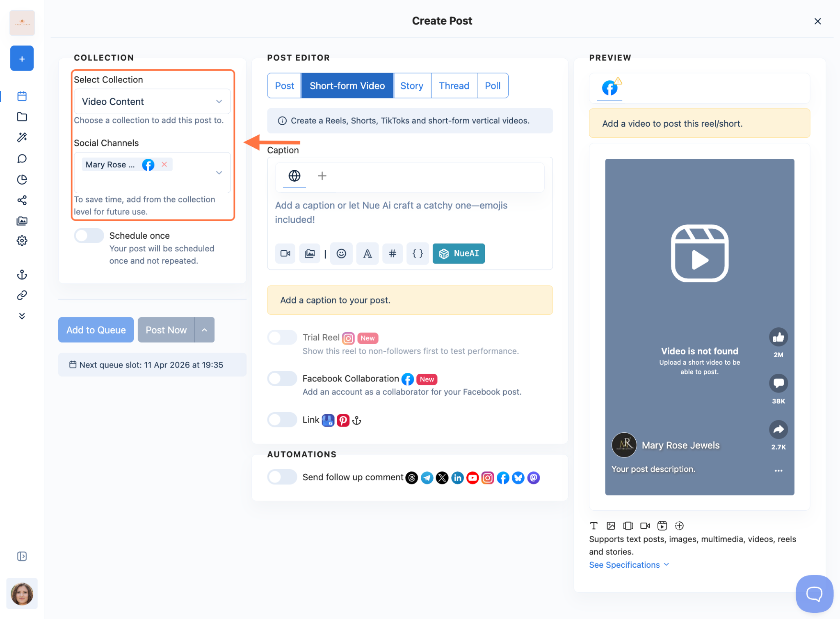Click the hashtag icon in caption toolbar

(x=392, y=254)
